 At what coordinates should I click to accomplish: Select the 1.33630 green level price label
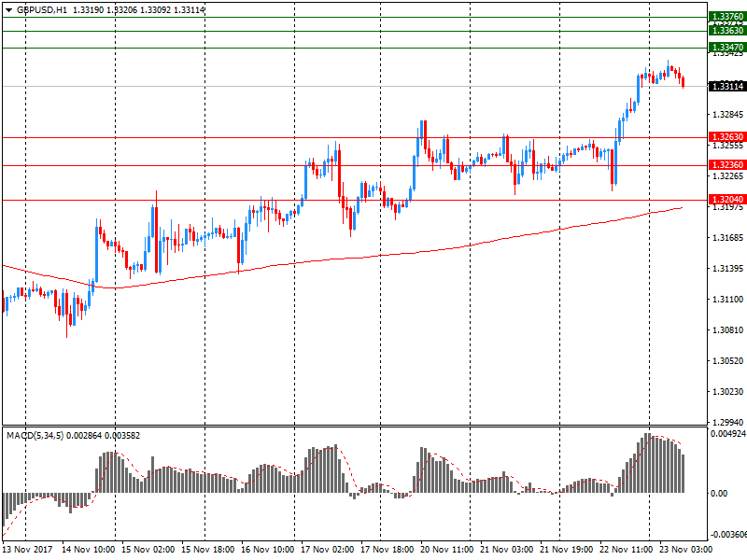(727, 31)
